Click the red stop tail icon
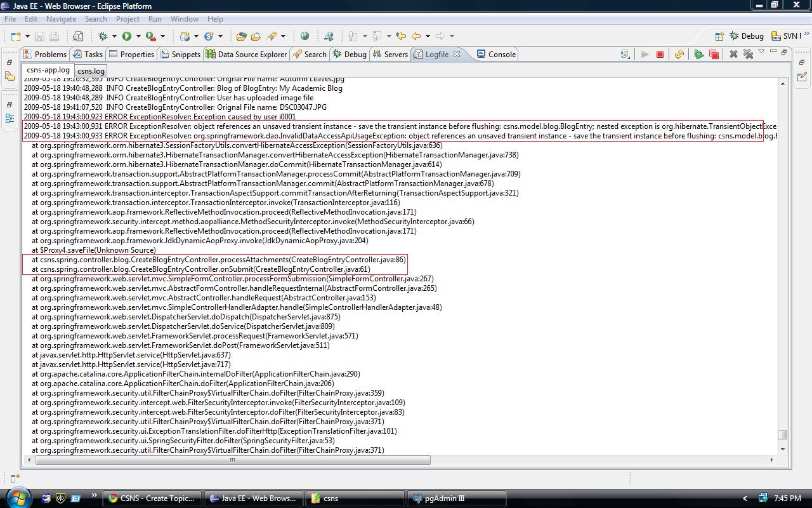The image size is (812, 508). click(x=660, y=55)
